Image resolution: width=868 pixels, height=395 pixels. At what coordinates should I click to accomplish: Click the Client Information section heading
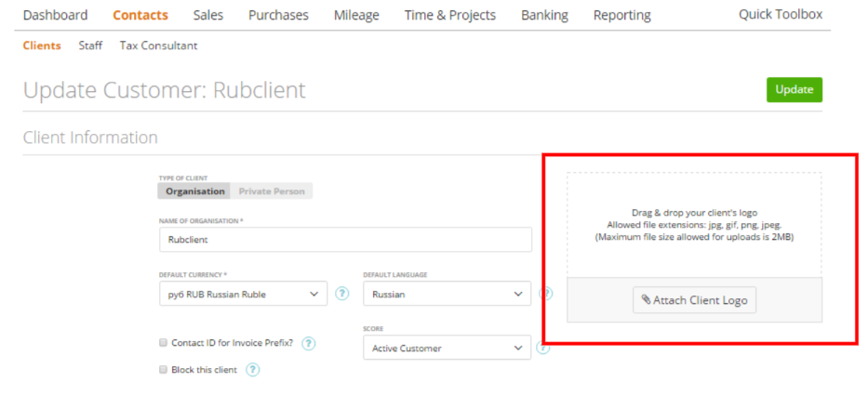[90, 138]
